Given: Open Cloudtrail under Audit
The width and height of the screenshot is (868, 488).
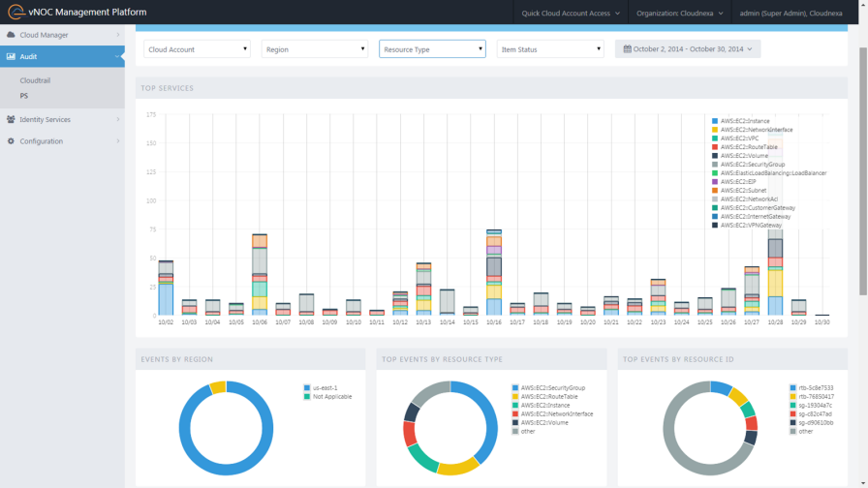Looking at the screenshot, I should coord(35,80).
